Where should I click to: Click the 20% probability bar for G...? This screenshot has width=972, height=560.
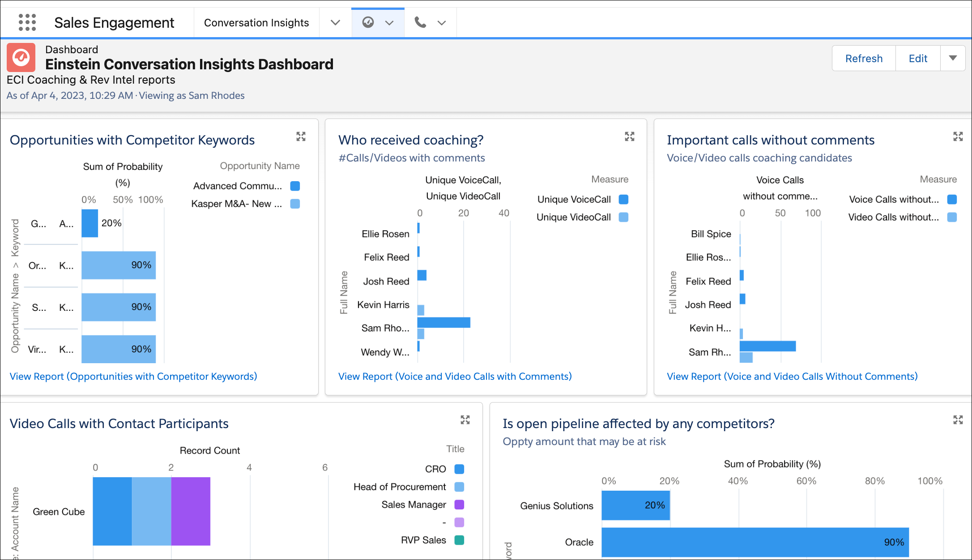pos(90,223)
